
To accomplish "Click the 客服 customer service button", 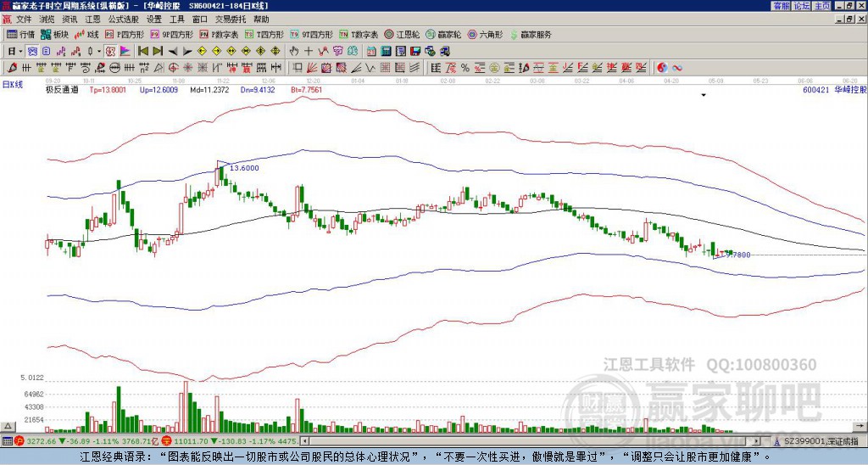I will 781,5.
